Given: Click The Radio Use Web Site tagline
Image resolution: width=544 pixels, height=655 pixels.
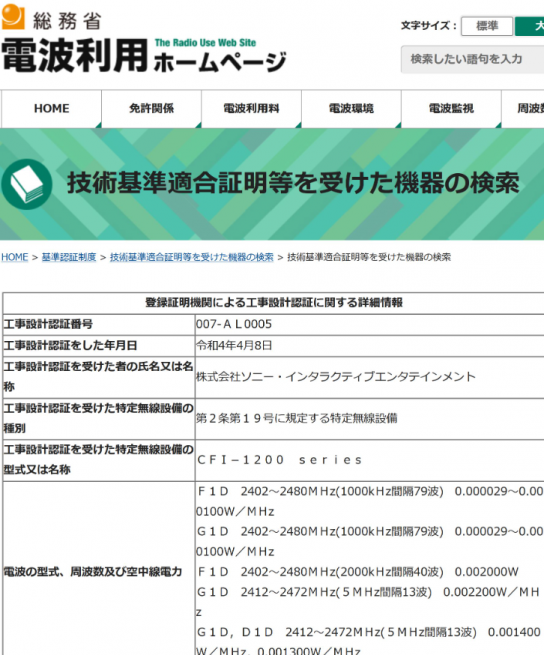Looking at the screenshot, I should (x=205, y=43).
